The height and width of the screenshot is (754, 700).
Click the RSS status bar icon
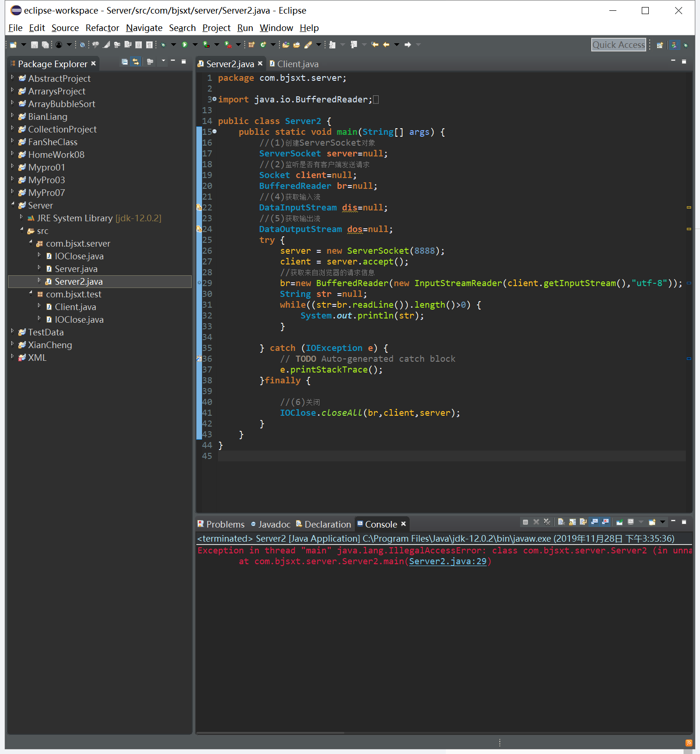pos(689,743)
